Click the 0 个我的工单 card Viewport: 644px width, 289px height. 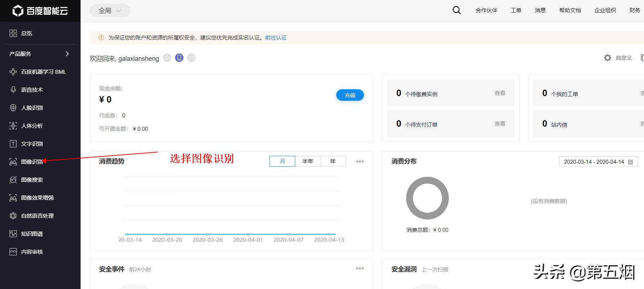(x=588, y=93)
